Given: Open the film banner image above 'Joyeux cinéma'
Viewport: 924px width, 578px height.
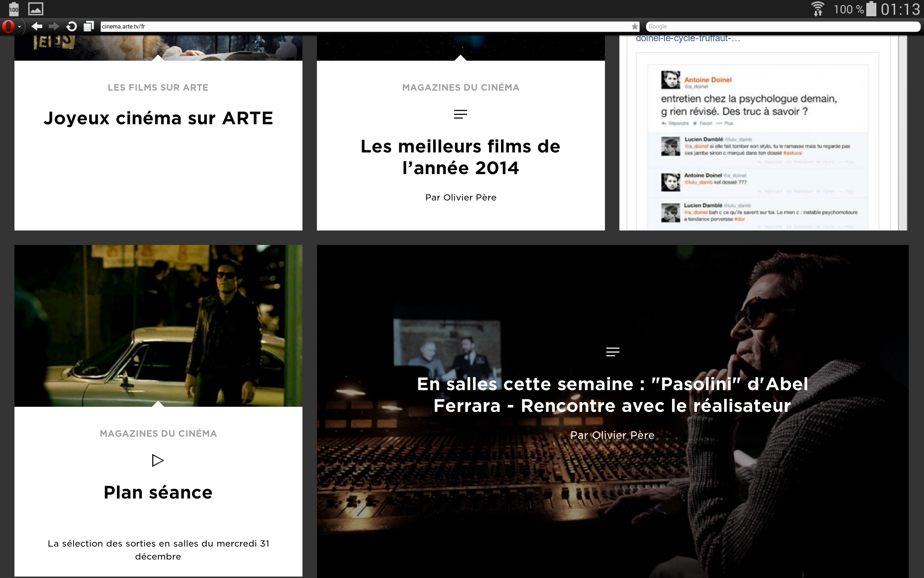Looking at the screenshot, I should [158, 48].
